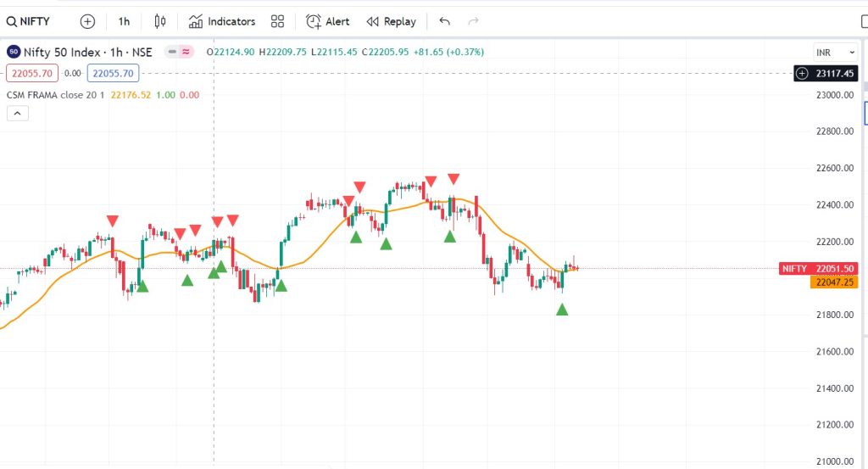
Task: Open Indicators dialog
Action: click(222, 21)
